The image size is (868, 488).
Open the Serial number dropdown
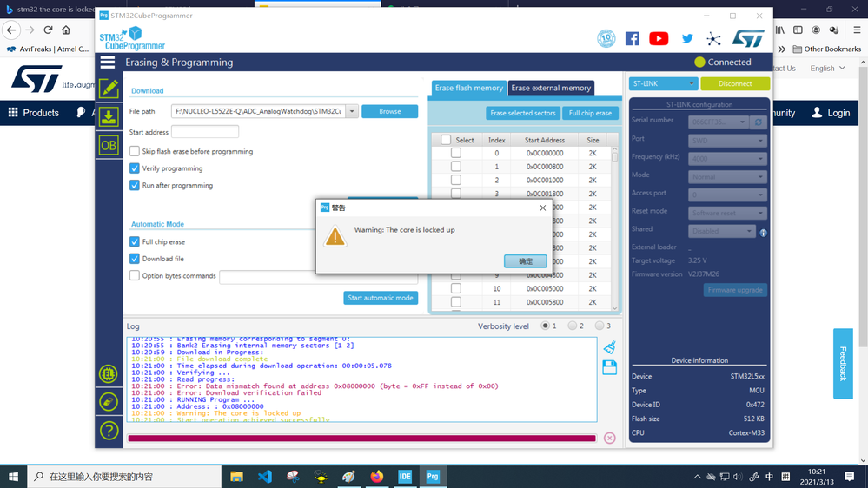pos(719,122)
